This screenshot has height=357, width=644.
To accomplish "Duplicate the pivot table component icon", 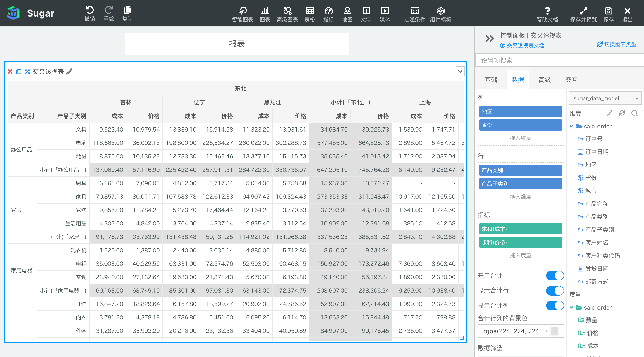I will coord(19,72).
